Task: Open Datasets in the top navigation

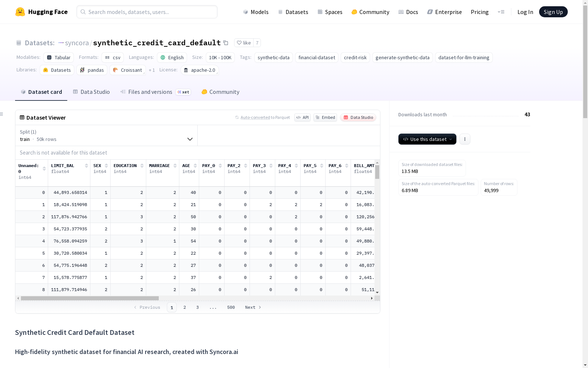Action: click(x=293, y=12)
